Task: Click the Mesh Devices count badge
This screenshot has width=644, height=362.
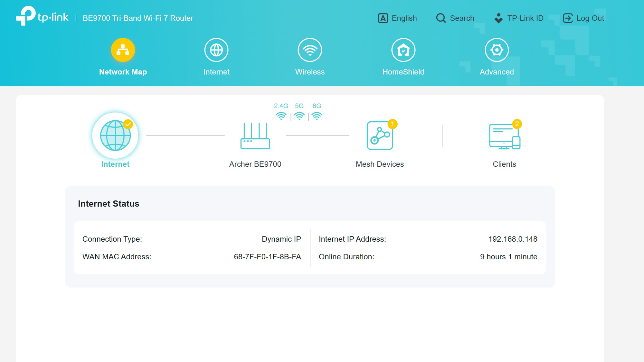Action: click(x=392, y=124)
